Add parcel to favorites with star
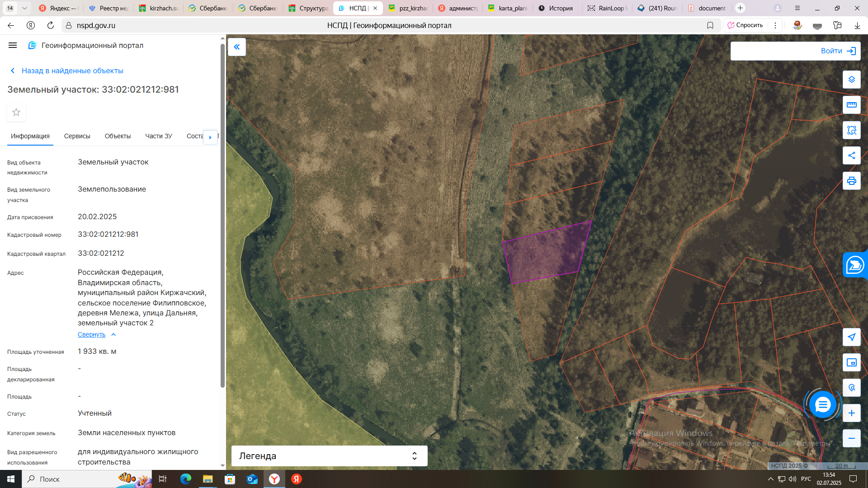 (16, 112)
